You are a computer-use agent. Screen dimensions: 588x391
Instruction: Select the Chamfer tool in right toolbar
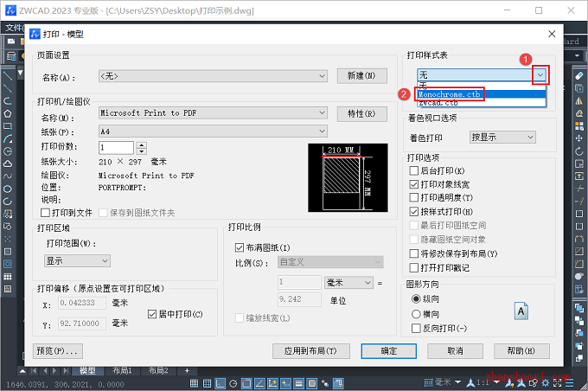coord(579,252)
